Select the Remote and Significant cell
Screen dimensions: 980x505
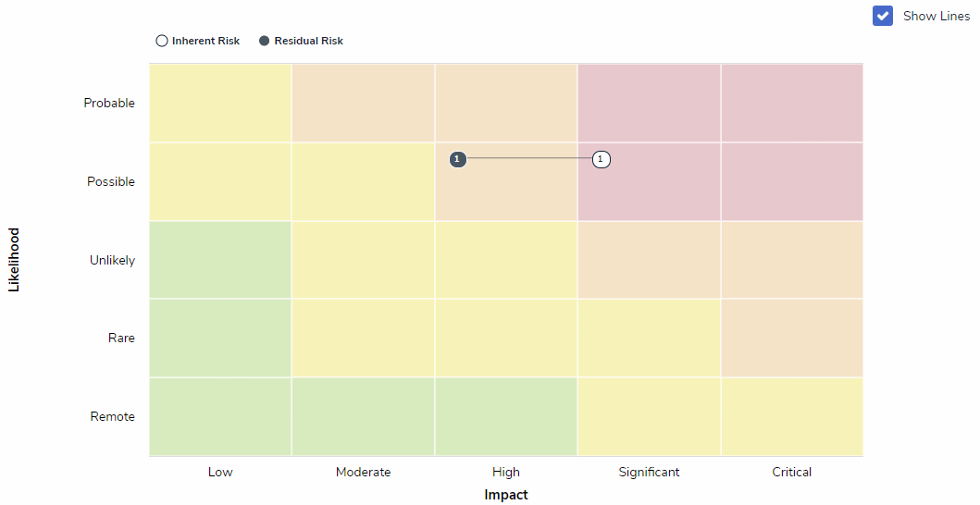click(x=649, y=417)
